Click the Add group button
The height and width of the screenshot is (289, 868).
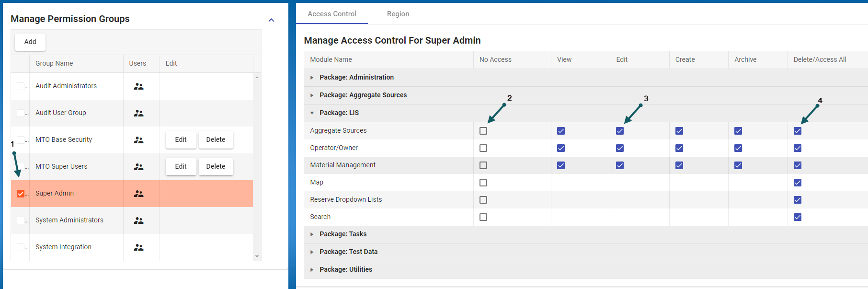(x=30, y=42)
